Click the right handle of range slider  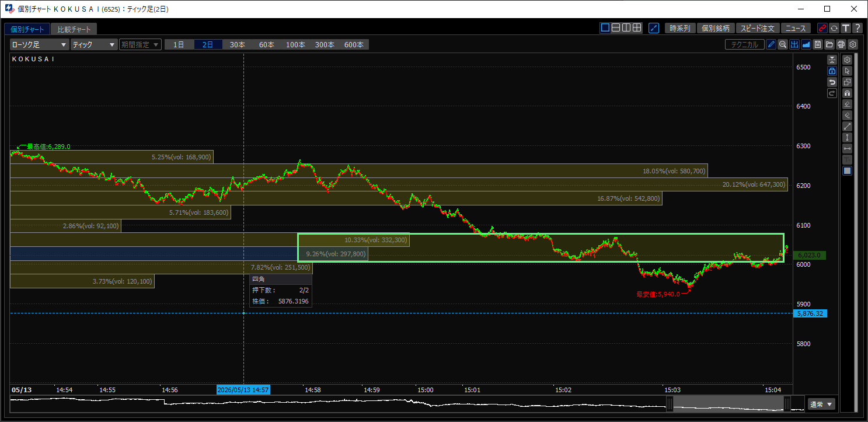(787, 403)
